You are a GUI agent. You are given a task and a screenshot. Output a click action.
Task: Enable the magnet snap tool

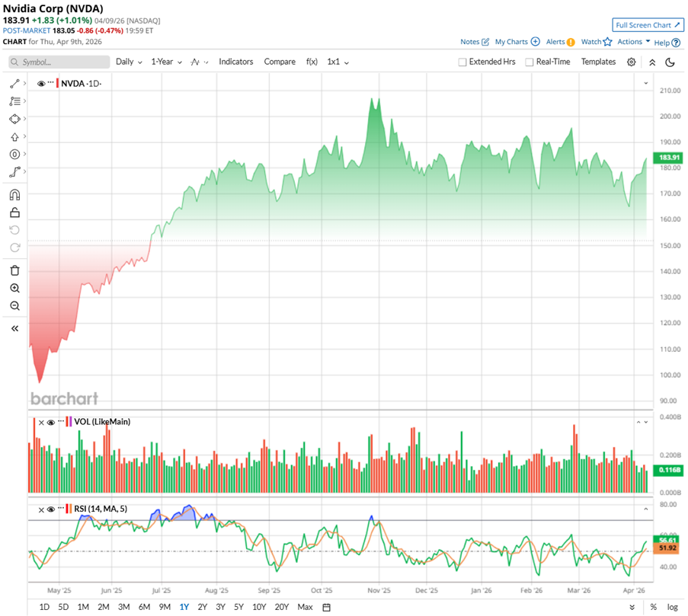14,195
